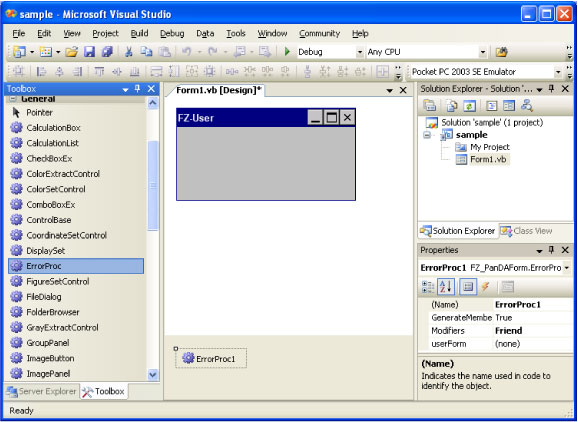Open the Build menu
This screenshot has width=578, height=422.
[139, 34]
